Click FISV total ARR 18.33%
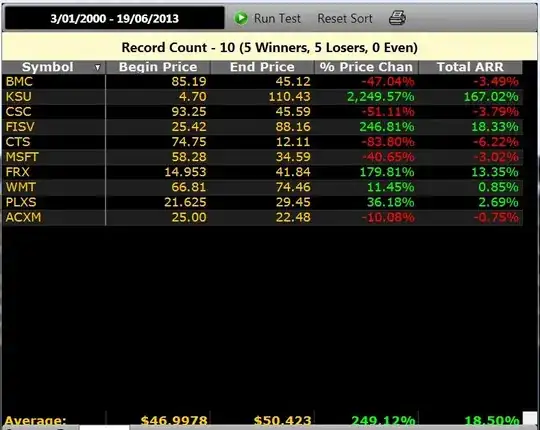 (495, 127)
